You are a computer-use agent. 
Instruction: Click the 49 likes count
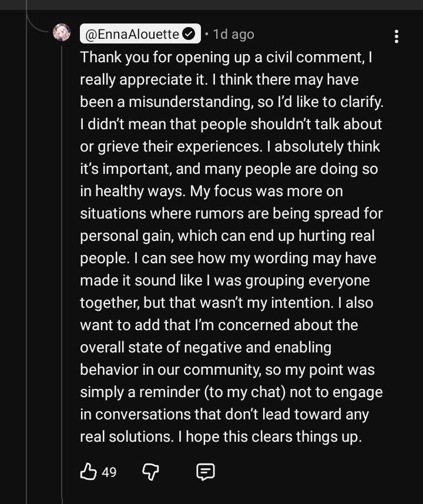[x=109, y=472]
